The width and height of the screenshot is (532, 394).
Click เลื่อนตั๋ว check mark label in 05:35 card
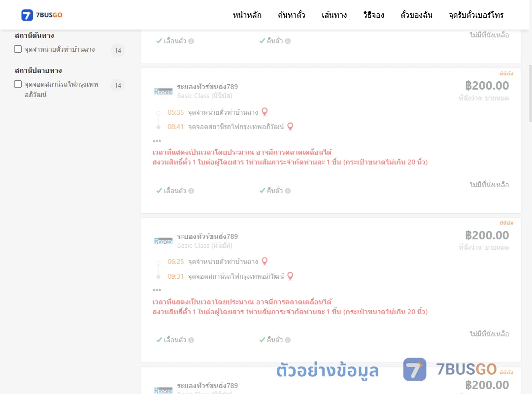click(171, 191)
